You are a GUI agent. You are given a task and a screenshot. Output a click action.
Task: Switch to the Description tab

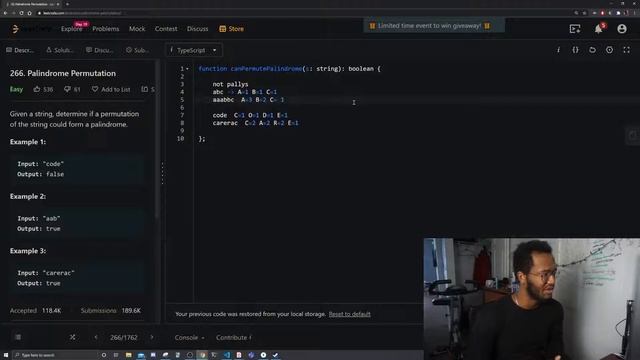tap(20, 50)
